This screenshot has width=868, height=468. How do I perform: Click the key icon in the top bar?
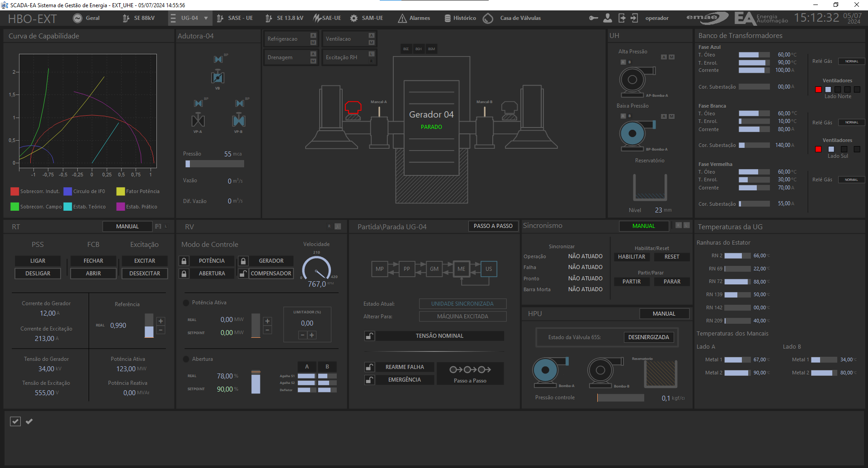594,18
